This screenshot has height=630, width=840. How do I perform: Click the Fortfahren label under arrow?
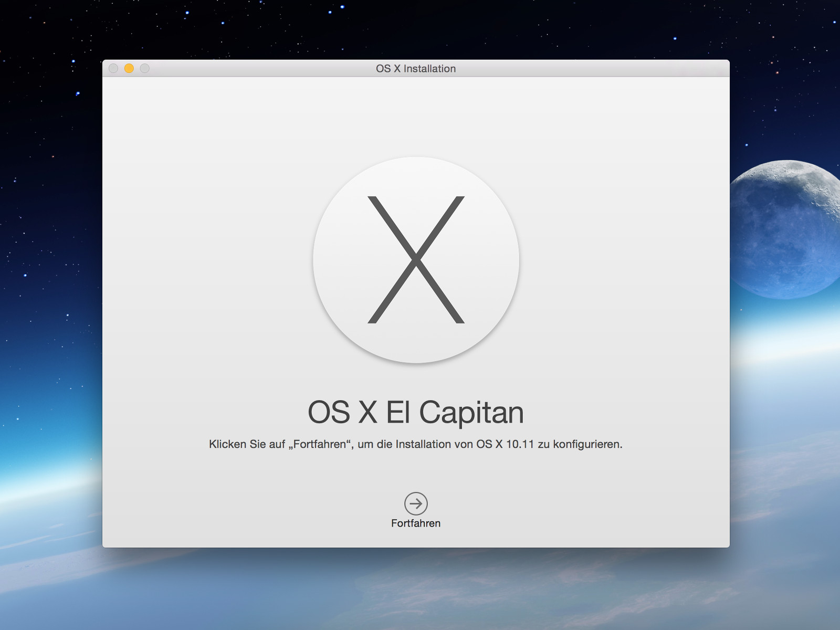click(x=416, y=523)
